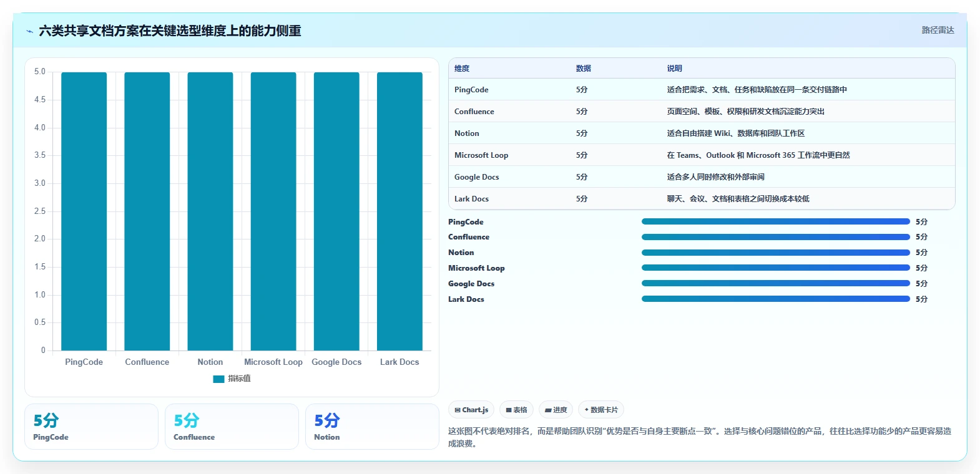The image size is (980, 474).
Task: Click the footnote paragraph starting with 这张图不代表绝对排名
Action: pos(700,437)
